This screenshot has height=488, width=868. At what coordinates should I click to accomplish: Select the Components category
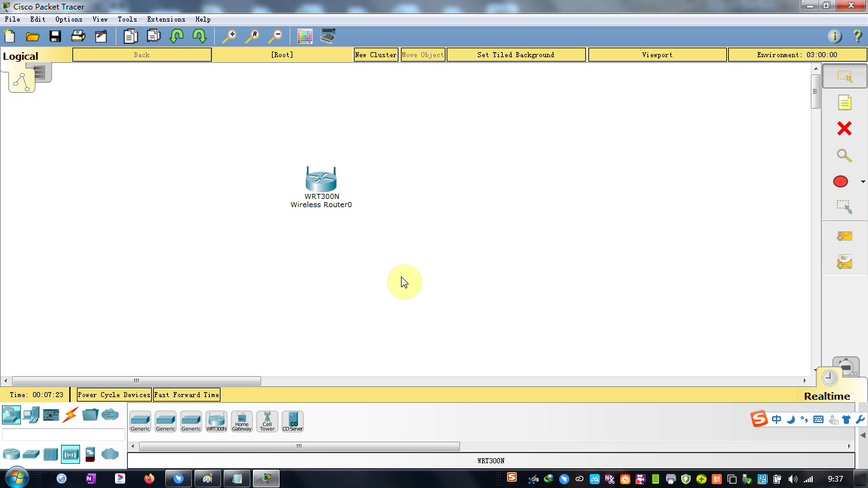click(x=51, y=415)
